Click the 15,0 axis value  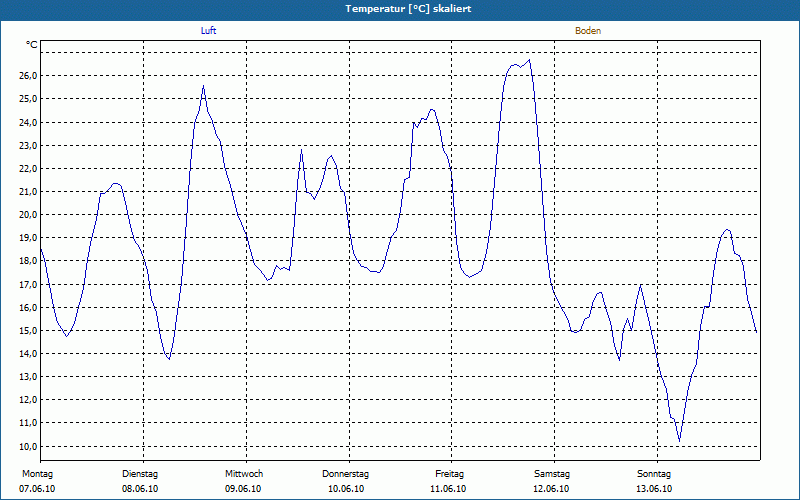coord(28,331)
